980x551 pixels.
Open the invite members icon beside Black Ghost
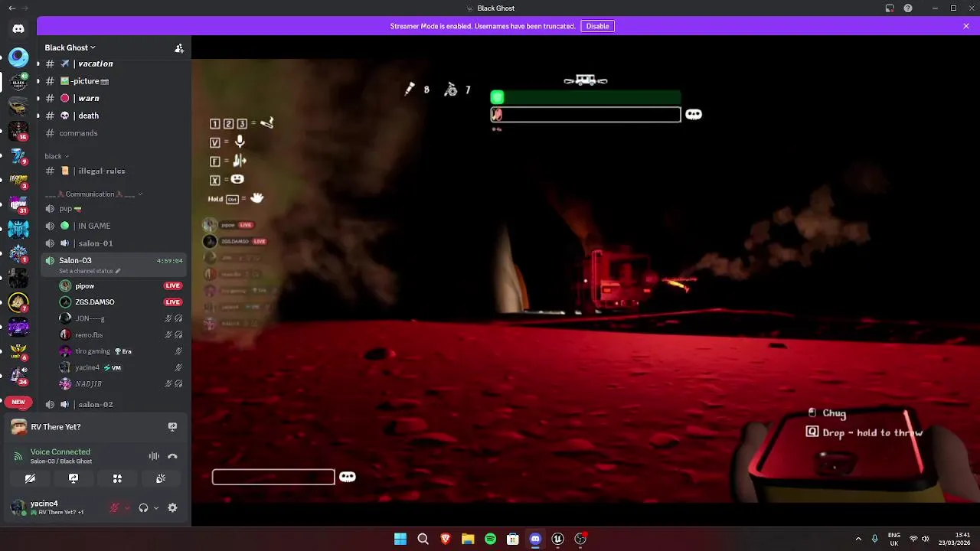point(179,48)
